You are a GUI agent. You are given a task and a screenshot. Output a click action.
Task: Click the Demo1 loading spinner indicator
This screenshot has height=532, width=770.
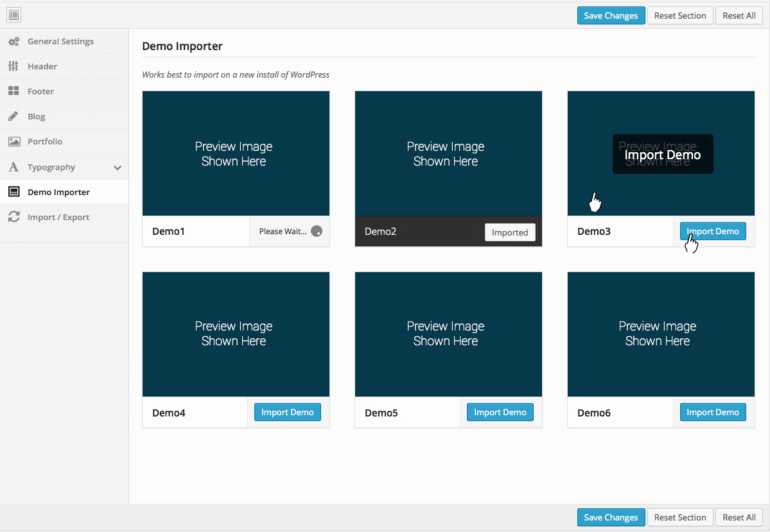317,231
